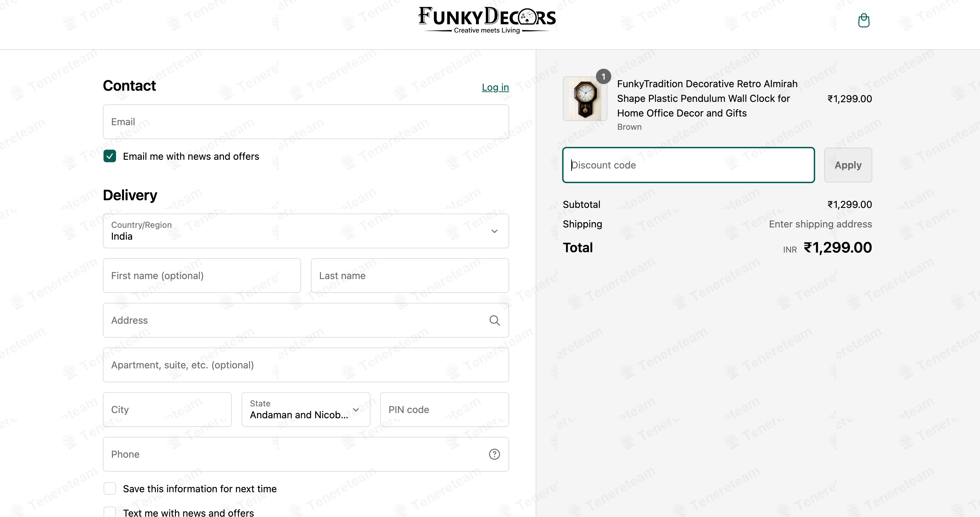The width and height of the screenshot is (980, 517).
Task: Enable Save this information for next time
Action: [110, 488]
